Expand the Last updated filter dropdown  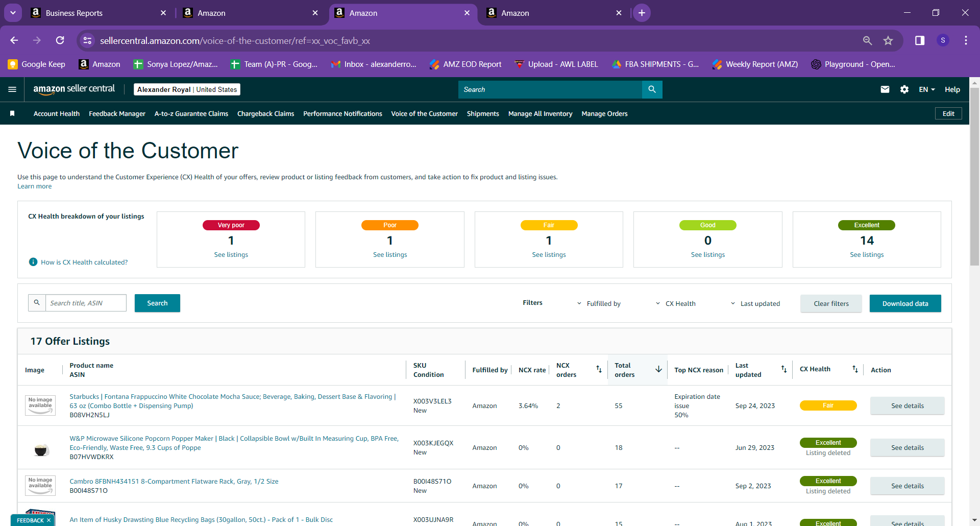click(x=755, y=303)
